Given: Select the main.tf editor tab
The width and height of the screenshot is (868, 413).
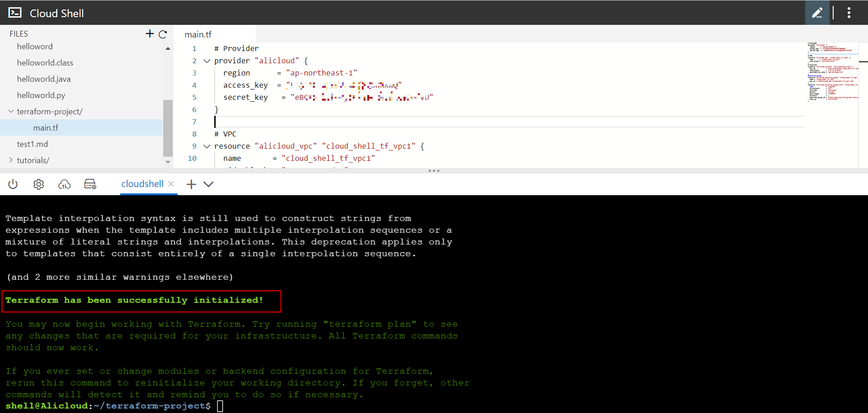Looking at the screenshot, I should coord(198,34).
